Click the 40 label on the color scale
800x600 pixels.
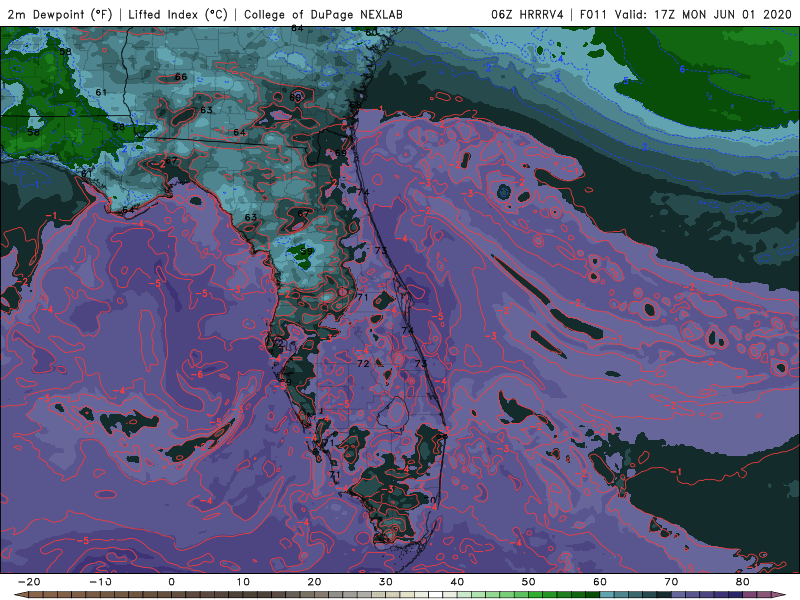click(x=457, y=582)
